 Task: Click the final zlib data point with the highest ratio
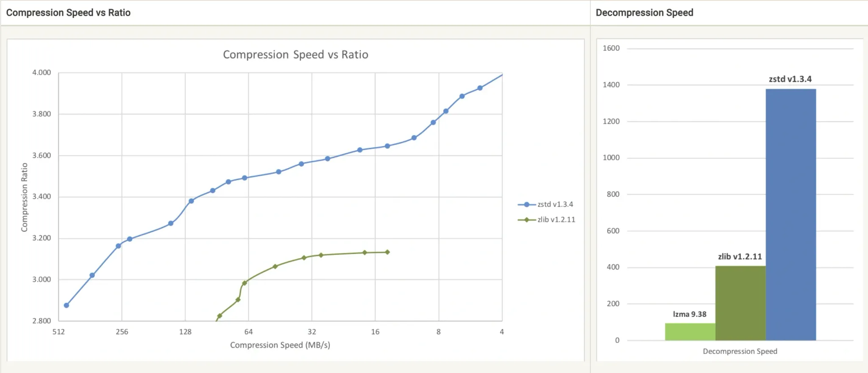387,252
